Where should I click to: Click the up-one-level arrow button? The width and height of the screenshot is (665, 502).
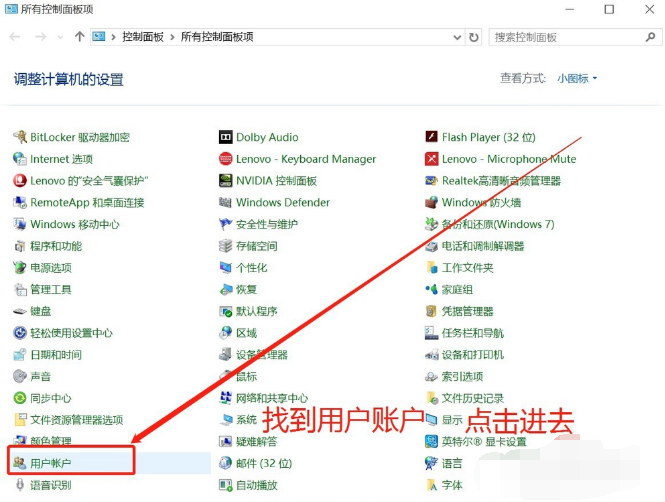pos(79,37)
